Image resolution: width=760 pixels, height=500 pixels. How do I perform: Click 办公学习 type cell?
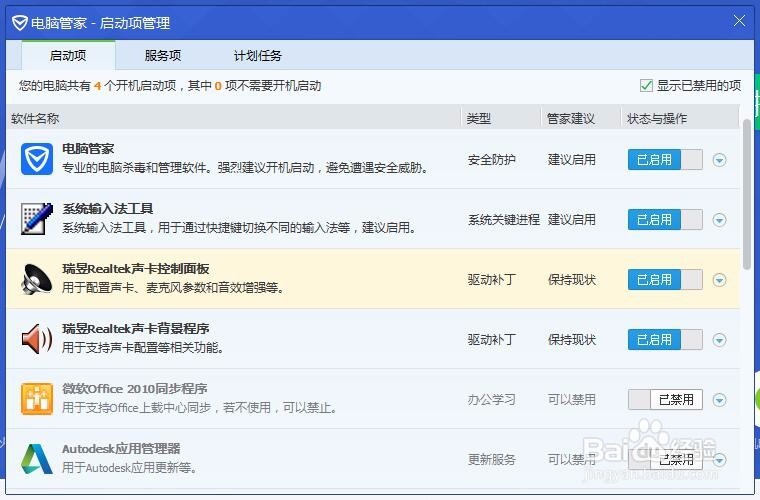point(491,400)
